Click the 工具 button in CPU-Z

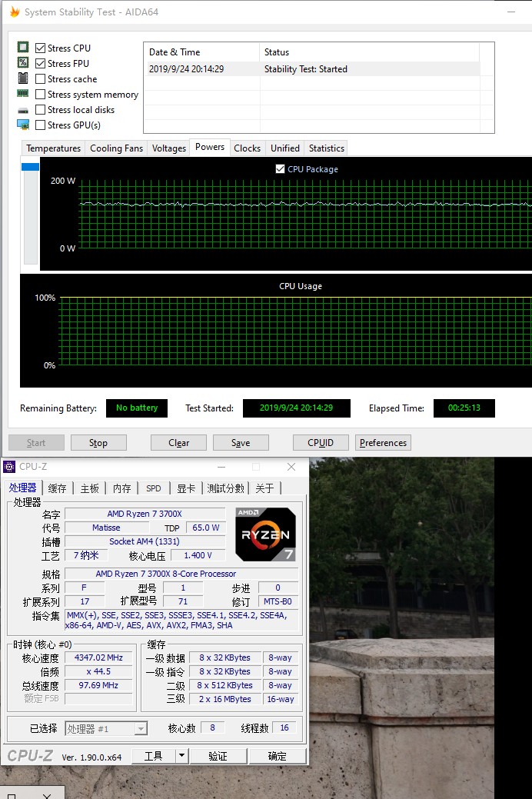click(x=154, y=756)
